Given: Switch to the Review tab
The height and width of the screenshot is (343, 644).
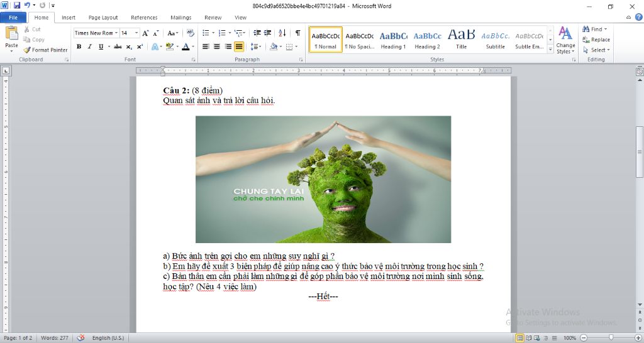Looking at the screenshot, I should click(x=213, y=17).
